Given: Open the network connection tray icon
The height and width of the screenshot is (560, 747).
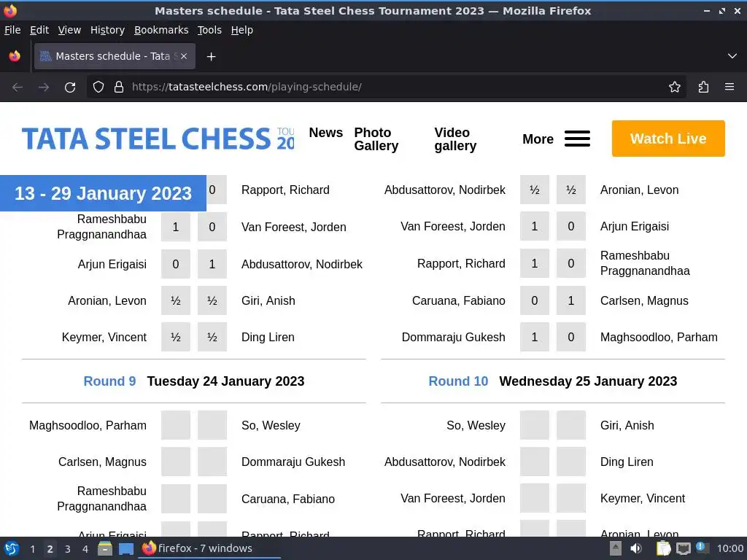Looking at the screenshot, I should tap(683, 548).
